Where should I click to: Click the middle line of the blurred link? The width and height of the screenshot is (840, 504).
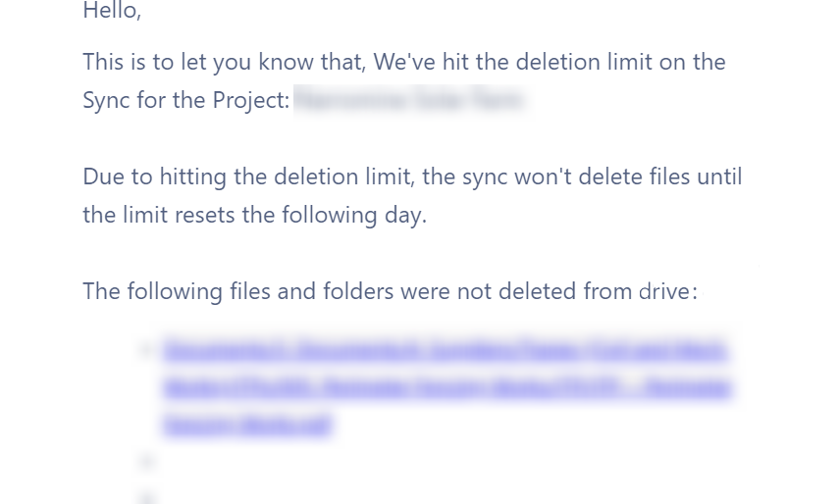pos(447,387)
